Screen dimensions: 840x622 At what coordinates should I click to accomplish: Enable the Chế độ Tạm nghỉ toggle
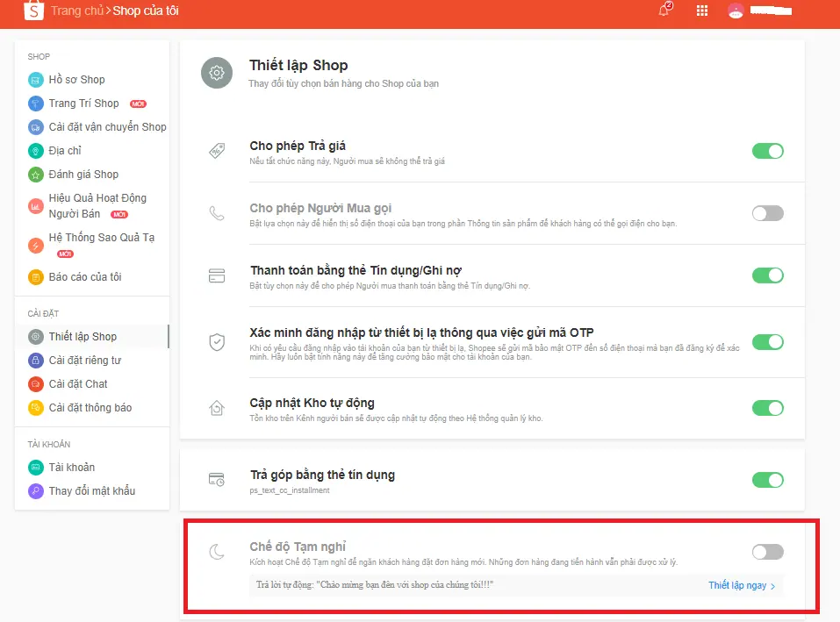tap(768, 552)
